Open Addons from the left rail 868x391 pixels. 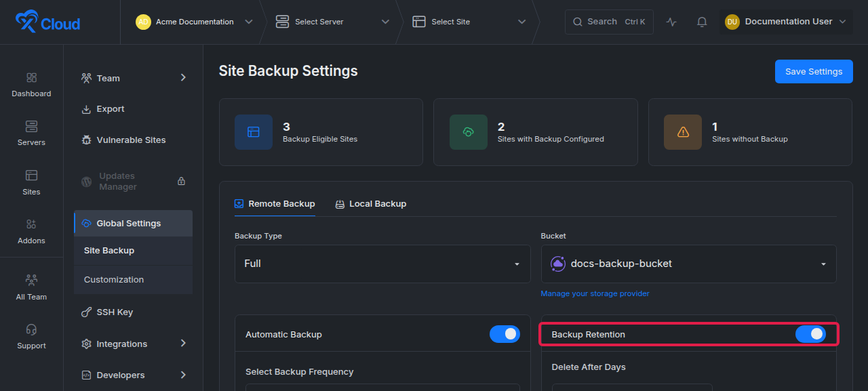click(x=31, y=232)
